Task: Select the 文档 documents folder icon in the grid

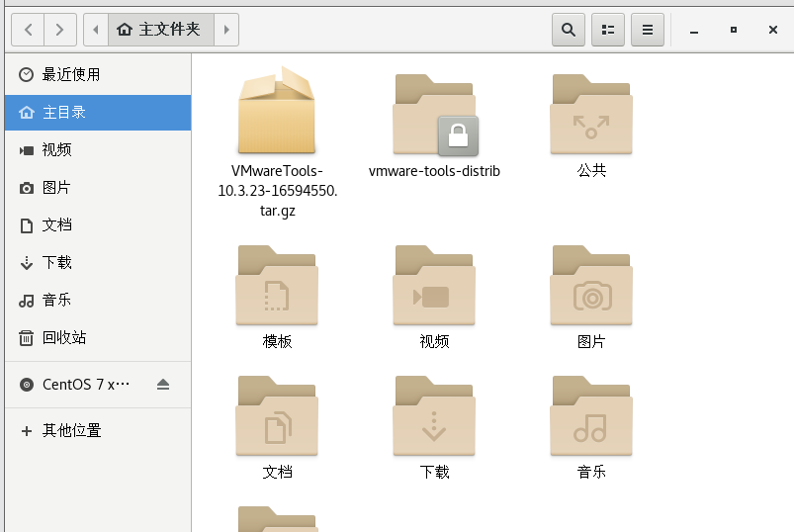Action: click(x=277, y=415)
